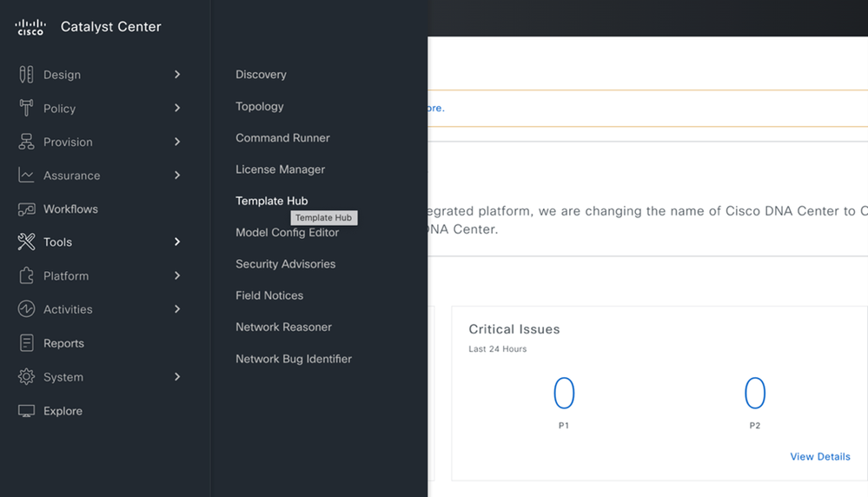Click the Cisco logo icon
The width and height of the screenshot is (868, 497).
30,27
